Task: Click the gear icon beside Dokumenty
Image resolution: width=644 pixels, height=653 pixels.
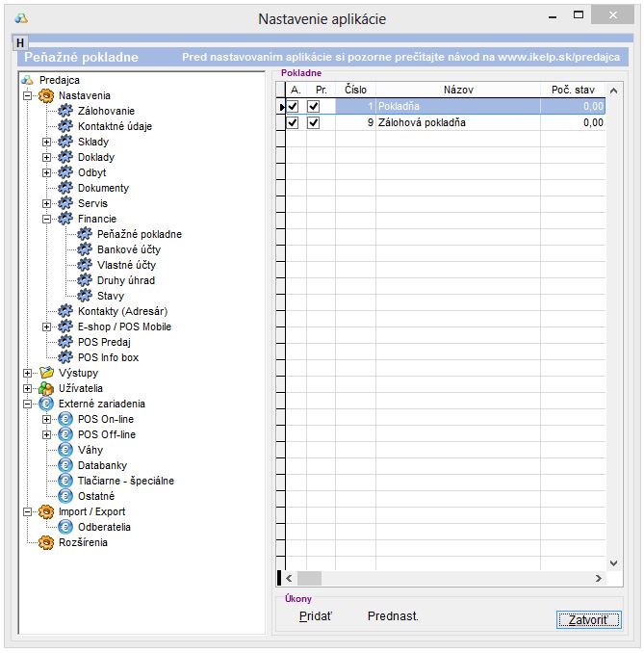Action: (65, 188)
